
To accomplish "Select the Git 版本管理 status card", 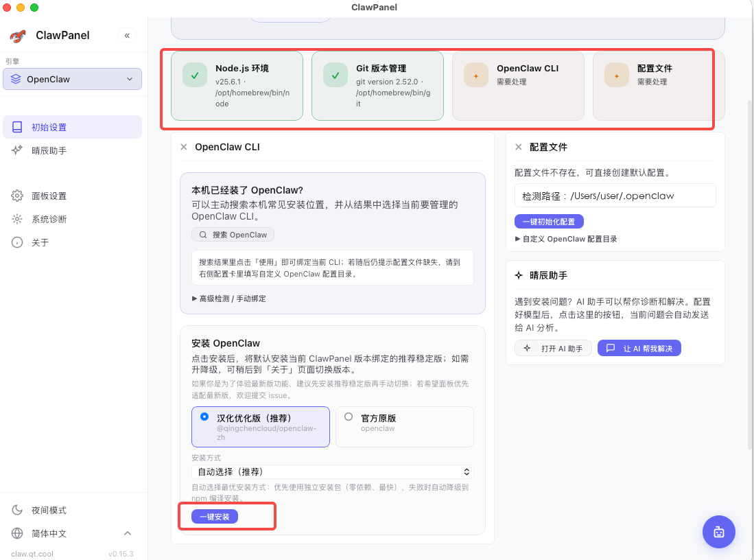I will click(x=377, y=86).
